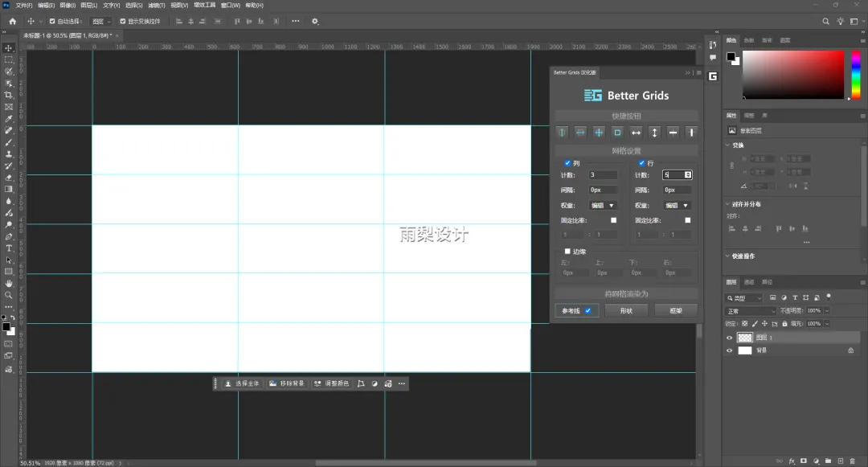Open the 文字(Y) menu
The image size is (868, 467).
111,5
